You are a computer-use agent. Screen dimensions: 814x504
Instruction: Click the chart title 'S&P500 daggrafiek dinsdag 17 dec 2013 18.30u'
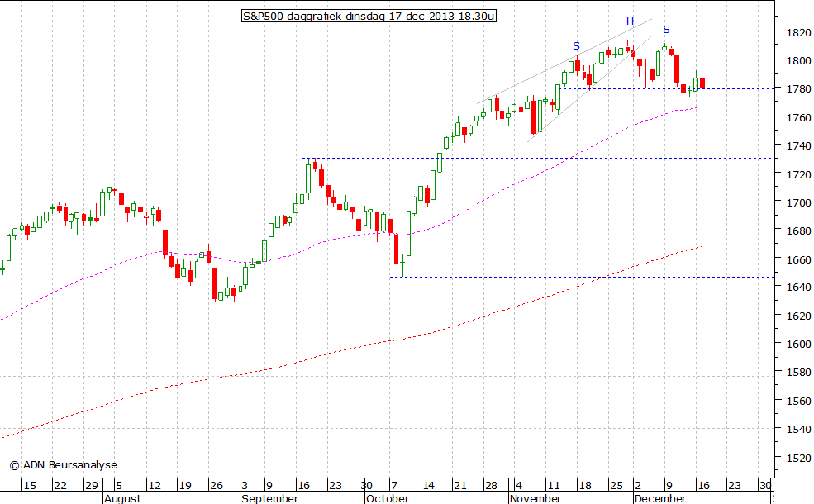click(x=369, y=16)
